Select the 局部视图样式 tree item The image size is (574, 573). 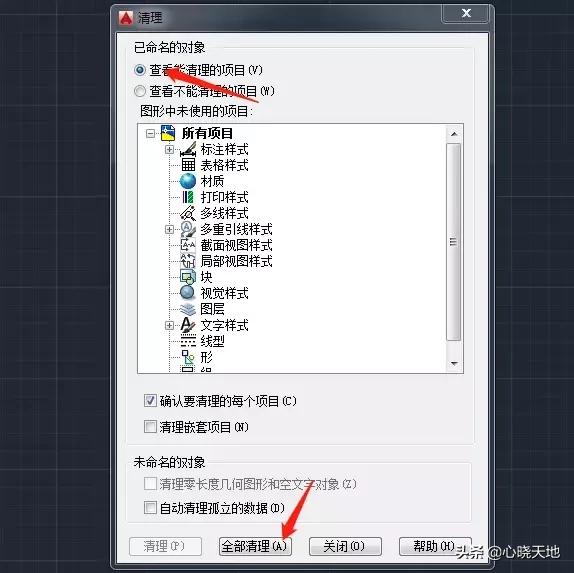click(x=236, y=261)
